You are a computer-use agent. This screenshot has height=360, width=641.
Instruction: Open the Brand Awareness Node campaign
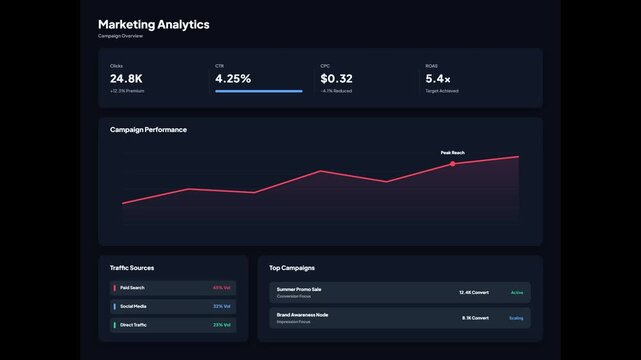pyautogui.click(x=400, y=318)
